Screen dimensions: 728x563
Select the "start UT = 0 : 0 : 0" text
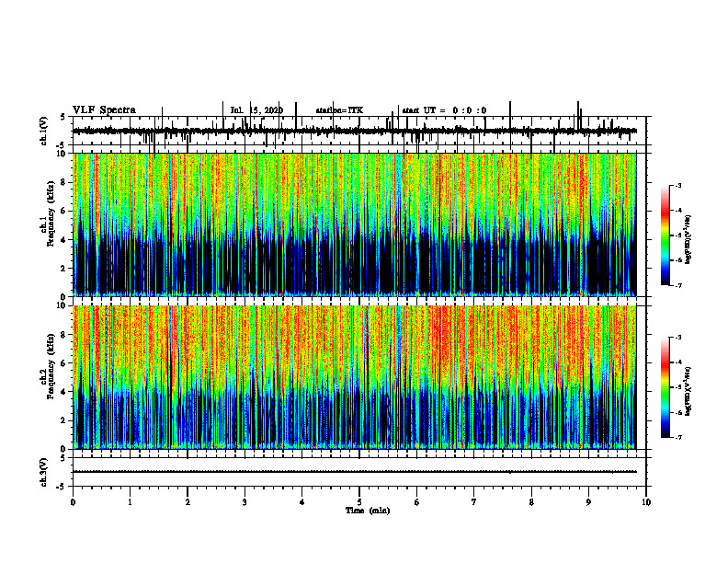444,110
